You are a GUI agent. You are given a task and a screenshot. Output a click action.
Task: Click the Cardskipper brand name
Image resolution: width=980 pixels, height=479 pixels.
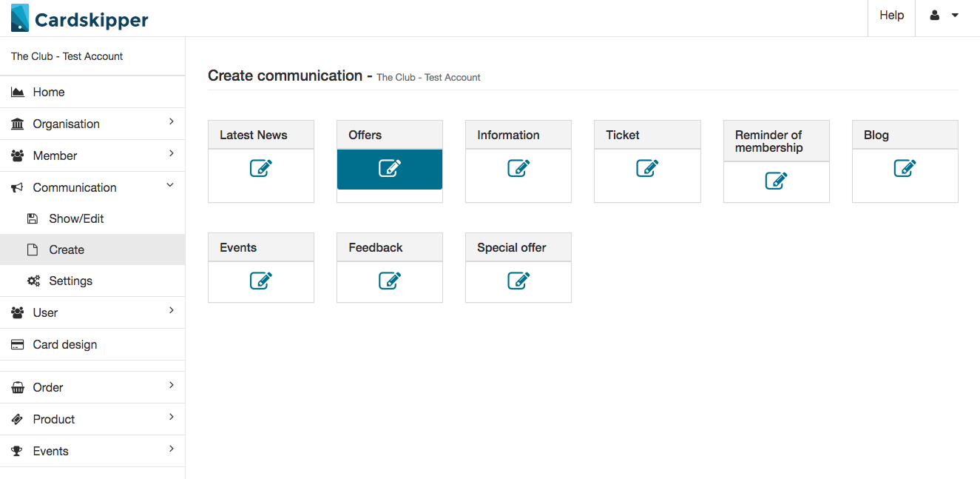[92, 20]
